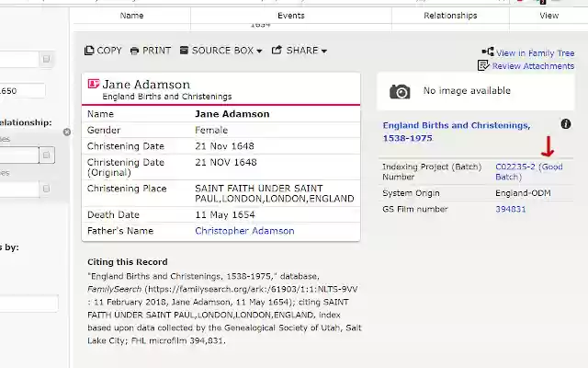
Task: Open the SHARE dropdown arrow
Action: click(x=324, y=52)
